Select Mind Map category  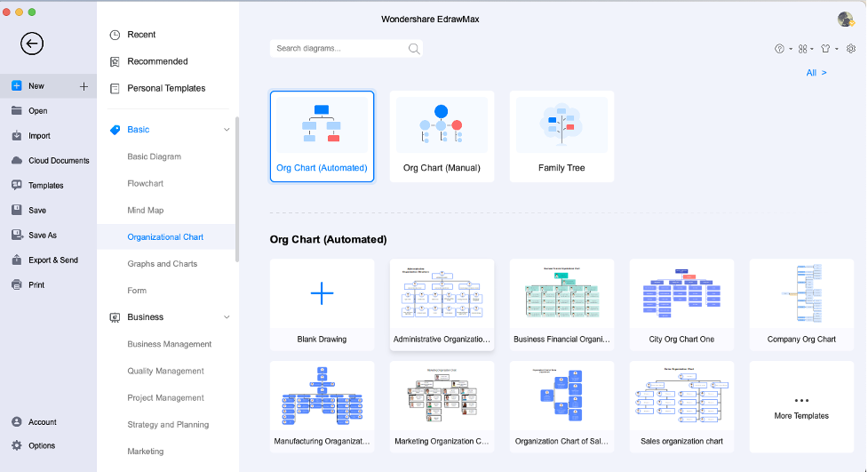(x=145, y=210)
